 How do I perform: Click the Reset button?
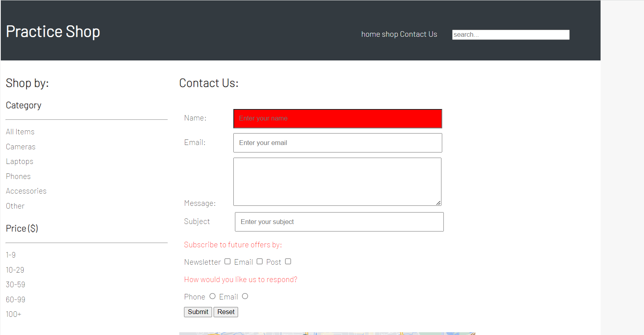click(x=225, y=312)
